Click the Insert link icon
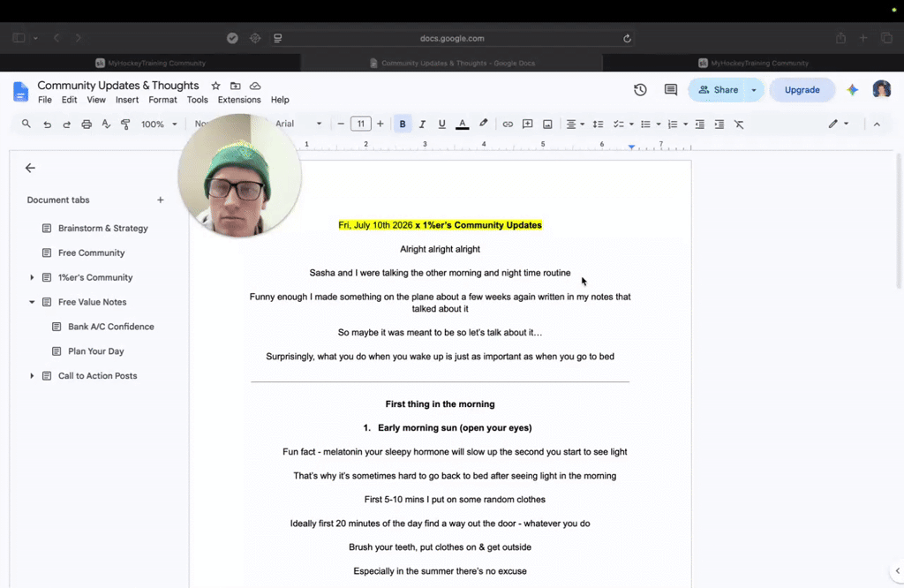The width and height of the screenshot is (904, 588). 508,124
